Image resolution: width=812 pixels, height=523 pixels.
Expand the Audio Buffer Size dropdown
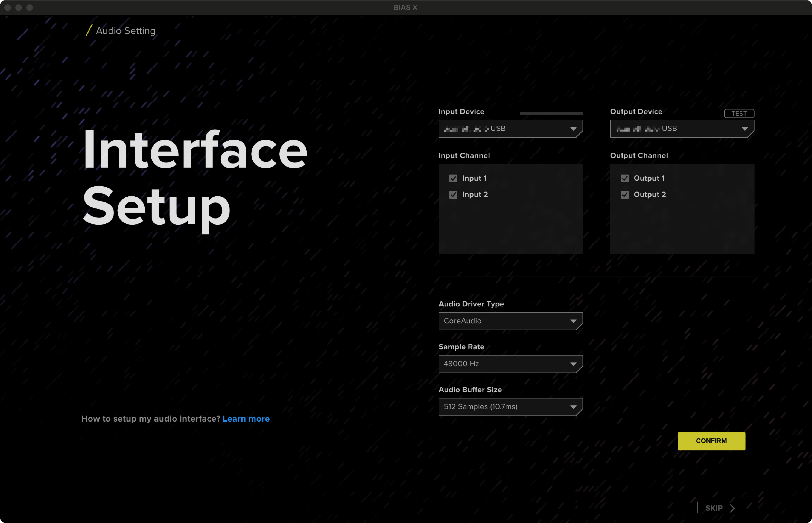pyautogui.click(x=510, y=406)
